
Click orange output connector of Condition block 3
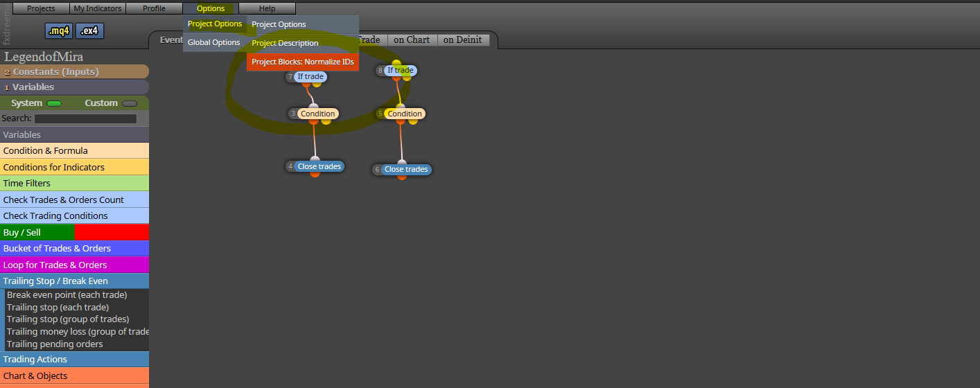313,121
